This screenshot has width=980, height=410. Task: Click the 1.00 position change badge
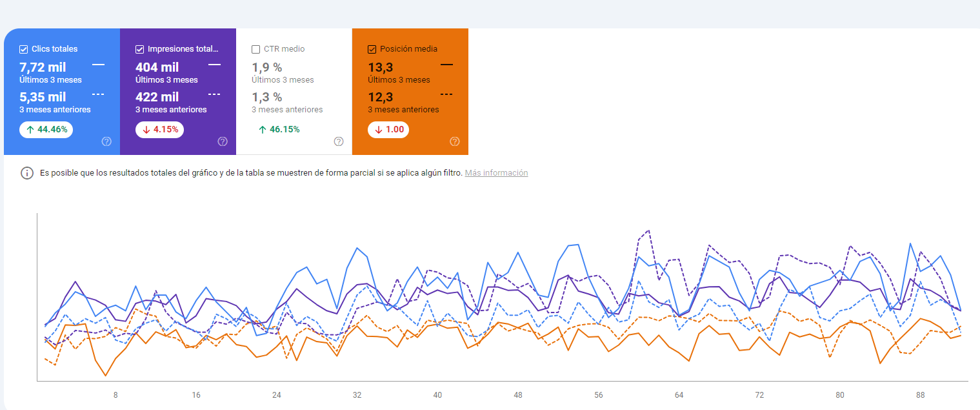tap(388, 129)
